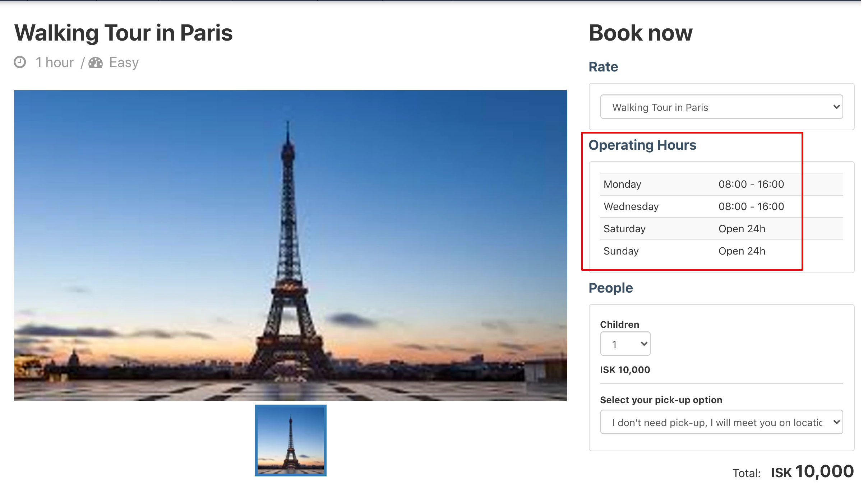Click the ISK 10,000 children price label
Viewport: 868px width, 494px height.
625,370
